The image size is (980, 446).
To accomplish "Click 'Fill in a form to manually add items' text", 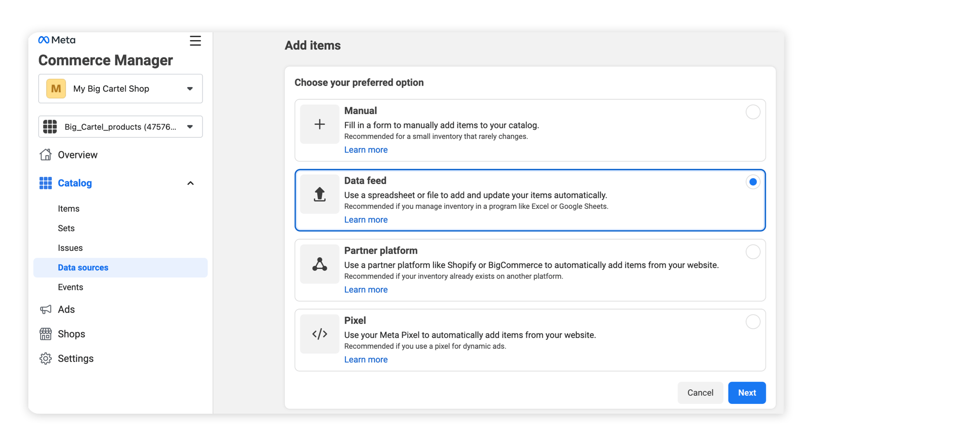I will 441,125.
